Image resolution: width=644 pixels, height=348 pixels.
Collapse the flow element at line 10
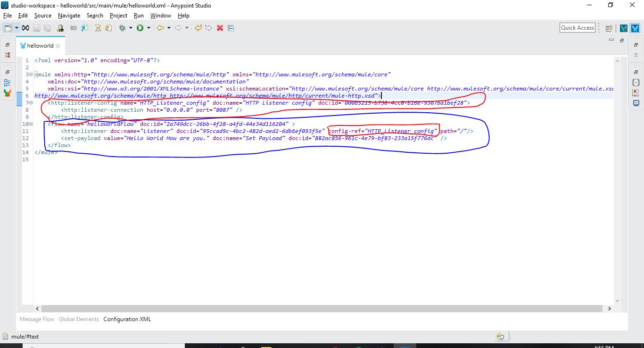31,124
